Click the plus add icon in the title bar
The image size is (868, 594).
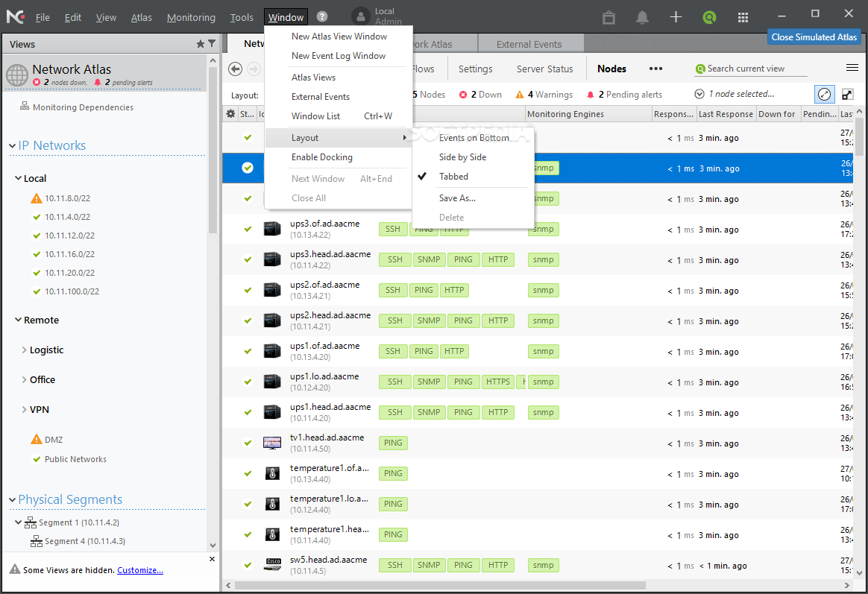tap(676, 17)
